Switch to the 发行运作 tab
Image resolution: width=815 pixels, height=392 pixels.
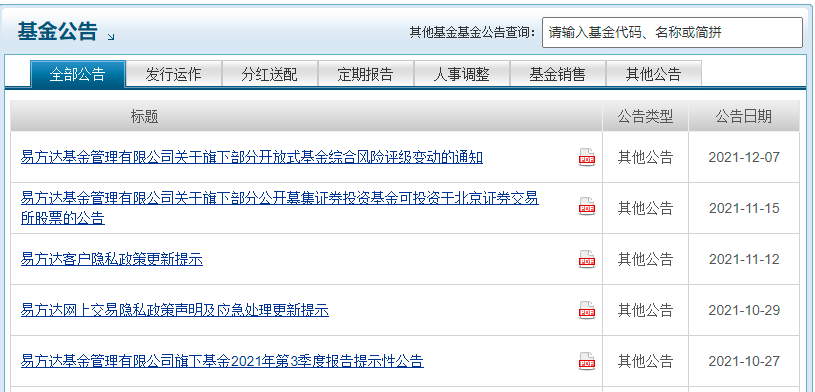point(174,74)
